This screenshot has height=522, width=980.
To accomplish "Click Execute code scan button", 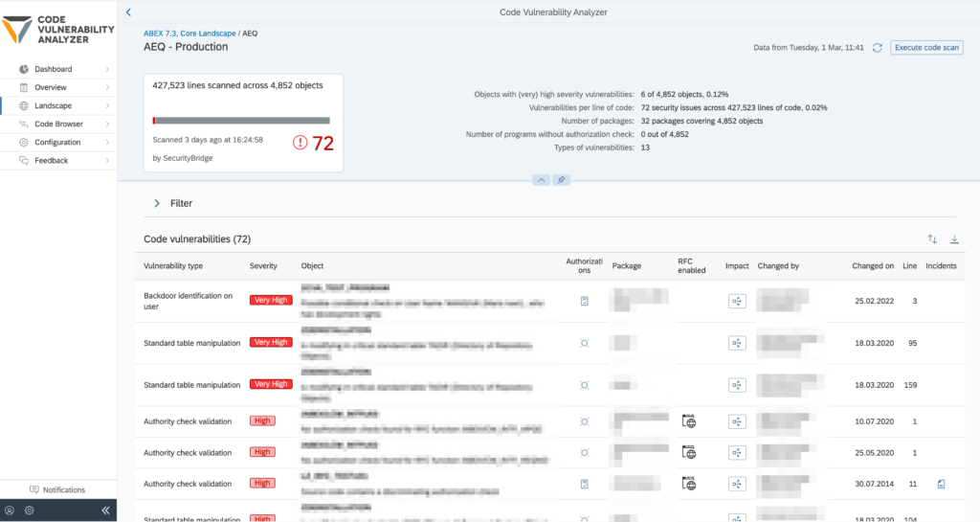I will [926, 47].
